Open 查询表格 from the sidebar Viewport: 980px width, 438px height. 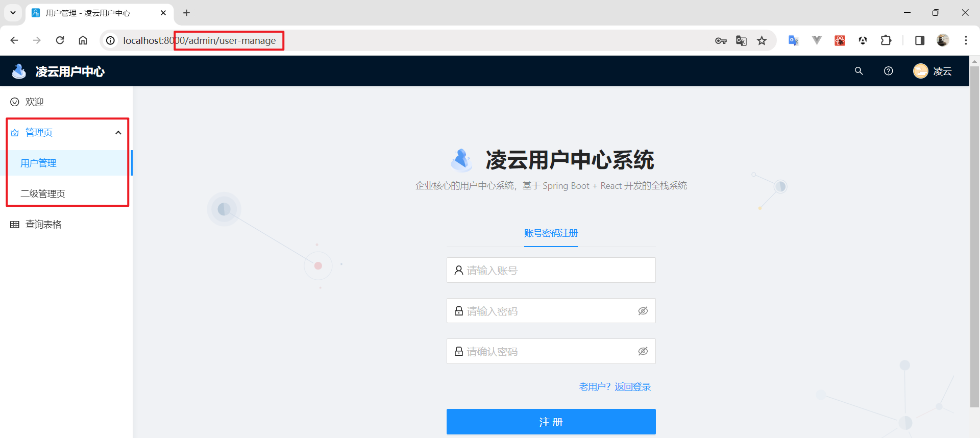click(x=43, y=224)
